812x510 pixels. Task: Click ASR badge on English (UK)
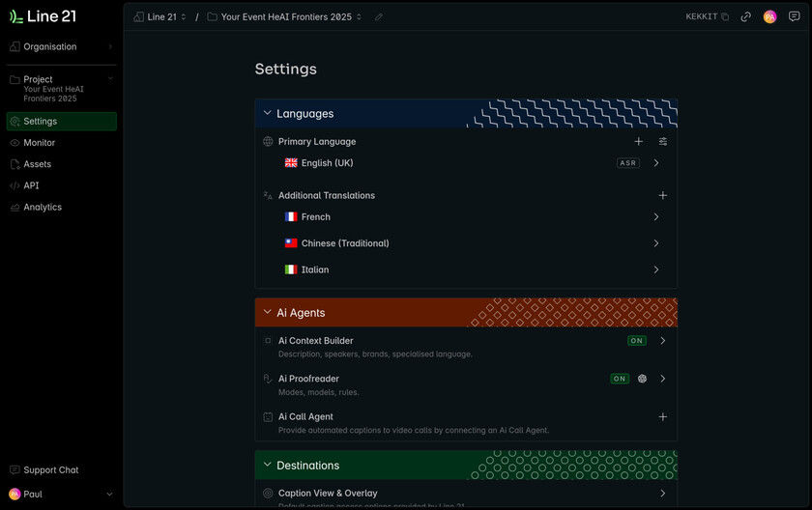pyautogui.click(x=628, y=163)
